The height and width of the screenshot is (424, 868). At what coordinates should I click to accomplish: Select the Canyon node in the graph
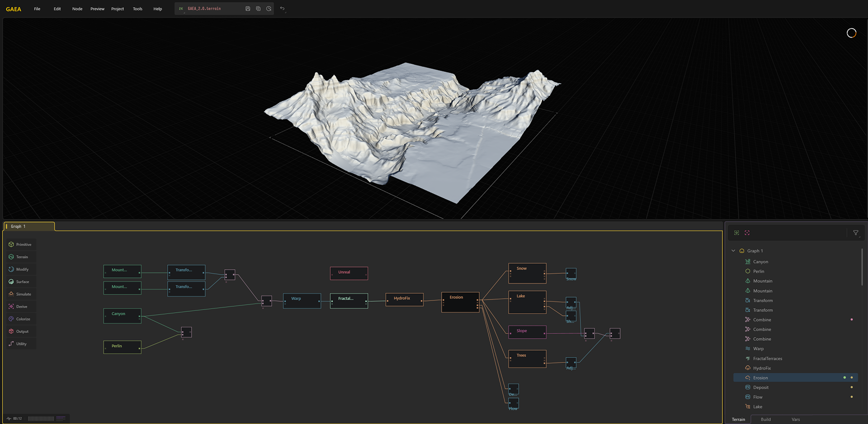click(122, 316)
